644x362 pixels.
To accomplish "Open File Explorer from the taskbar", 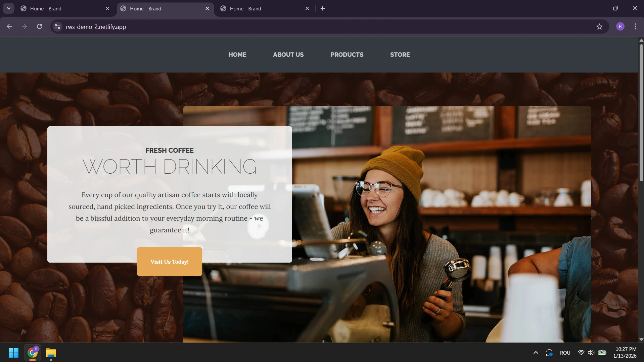I will [x=51, y=353].
